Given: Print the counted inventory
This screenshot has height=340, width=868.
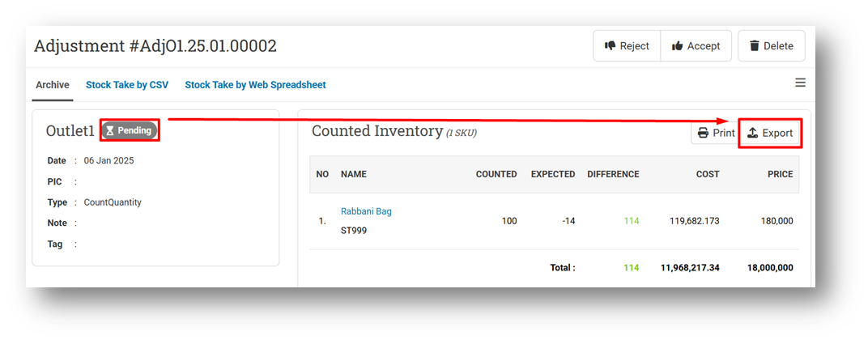Looking at the screenshot, I should click(716, 133).
